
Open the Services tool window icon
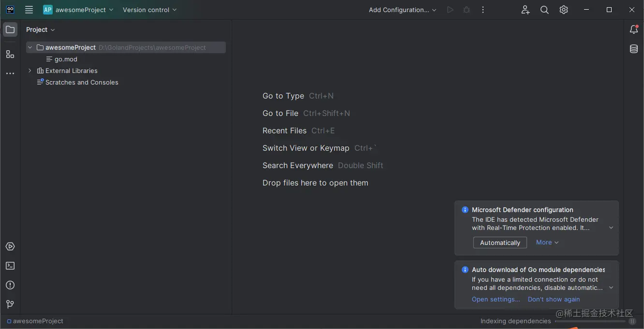[x=10, y=246]
